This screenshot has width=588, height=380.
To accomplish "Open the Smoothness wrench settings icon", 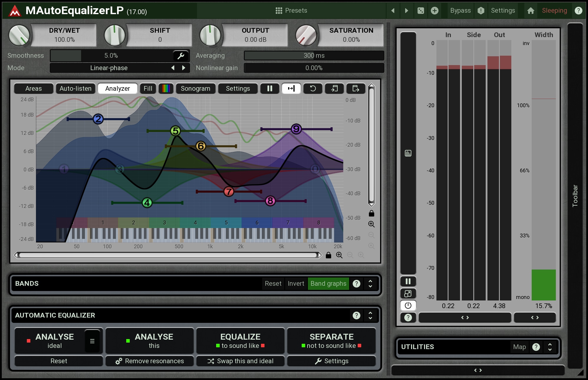I will tap(180, 56).
